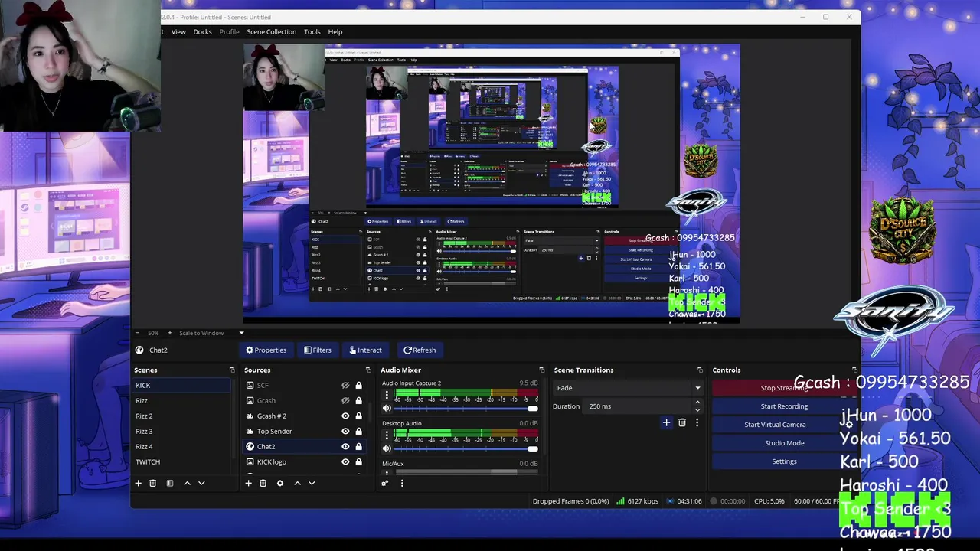Add a new source with plus icon
Screen dimensions: 980x551
[x=248, y=483]
